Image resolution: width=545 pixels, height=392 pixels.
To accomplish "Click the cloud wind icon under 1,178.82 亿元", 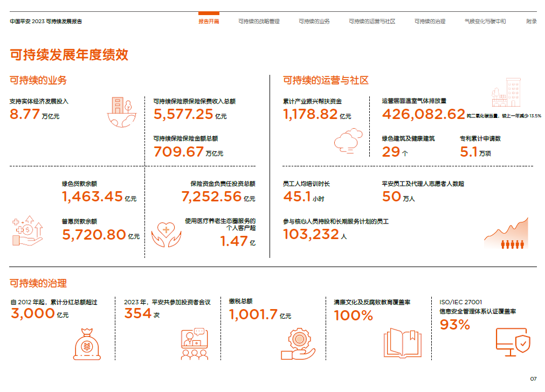I will pos(348,141).
